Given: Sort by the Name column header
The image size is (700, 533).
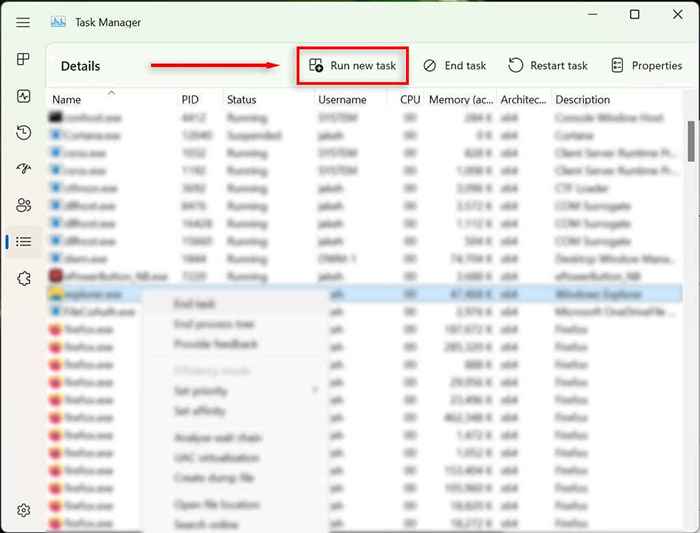Looking at the screenshot, I should pos(67,100).
